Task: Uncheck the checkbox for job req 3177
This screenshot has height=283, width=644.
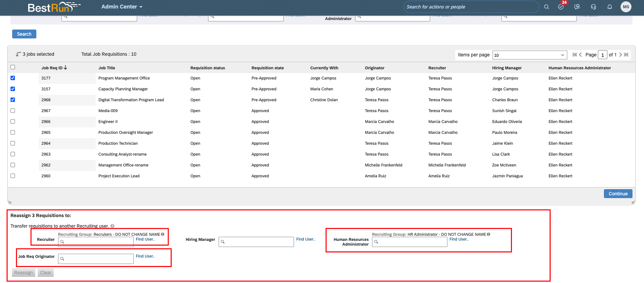Action: pyautogui.click(x=13, y=78)
